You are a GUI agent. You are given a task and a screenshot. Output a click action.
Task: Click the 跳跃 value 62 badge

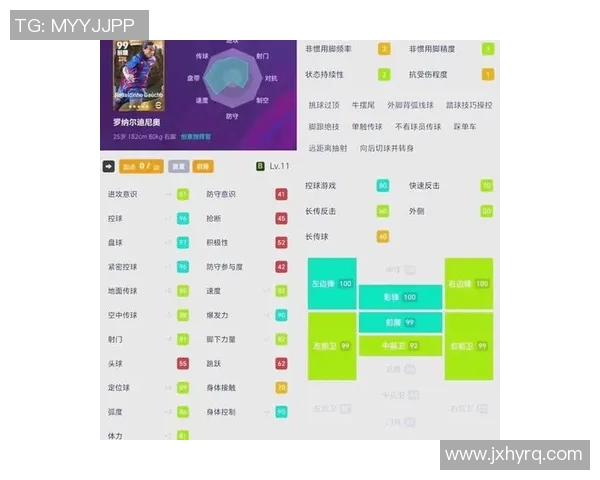[281, 363]
